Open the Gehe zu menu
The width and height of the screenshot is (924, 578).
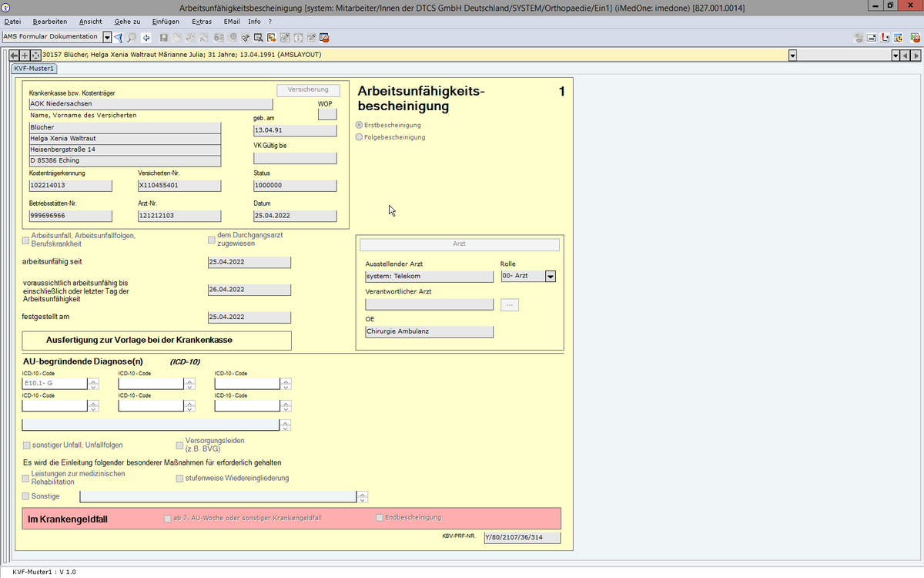click(x=127, y=22)
